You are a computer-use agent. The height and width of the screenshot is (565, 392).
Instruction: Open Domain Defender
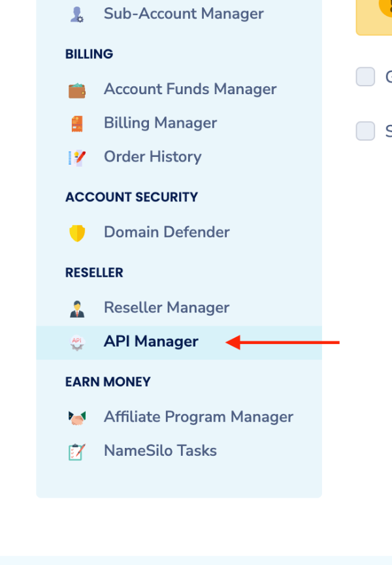(x=167, y=232)
